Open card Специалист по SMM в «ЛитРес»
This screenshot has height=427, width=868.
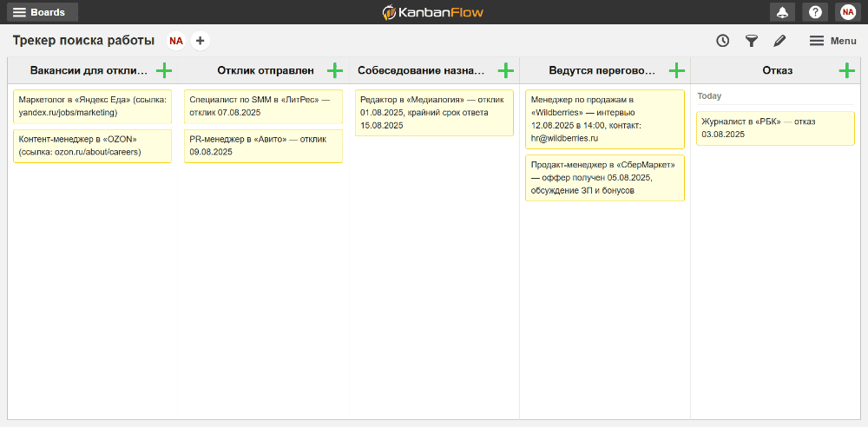(264, 107)
